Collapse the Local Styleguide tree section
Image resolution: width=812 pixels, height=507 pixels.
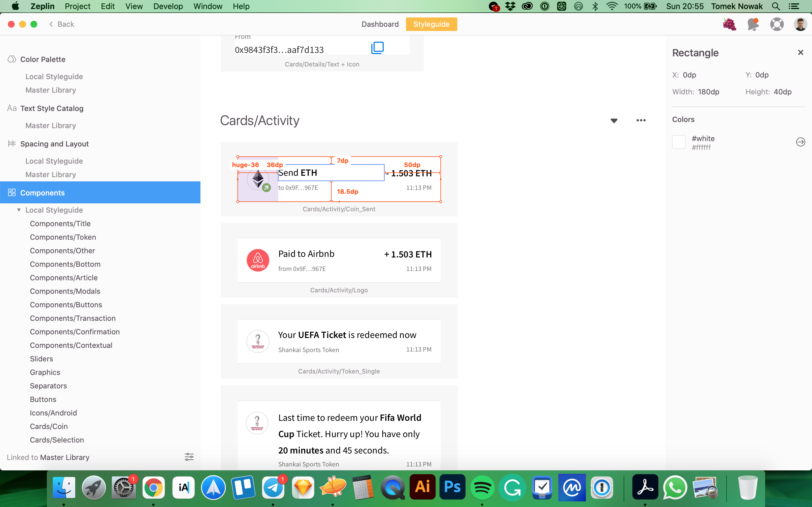[19, 210]
